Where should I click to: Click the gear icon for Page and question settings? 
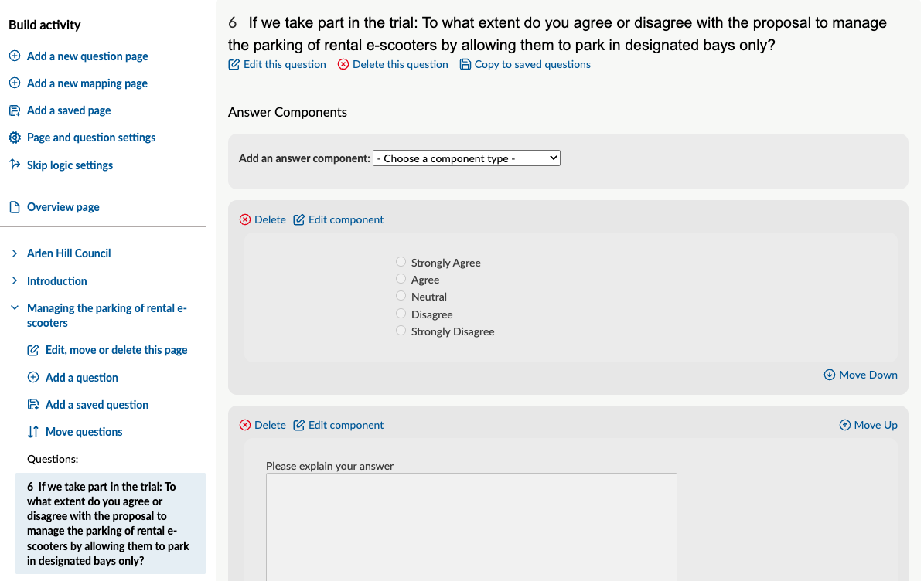pyautogui.click(x=15, y=138)
